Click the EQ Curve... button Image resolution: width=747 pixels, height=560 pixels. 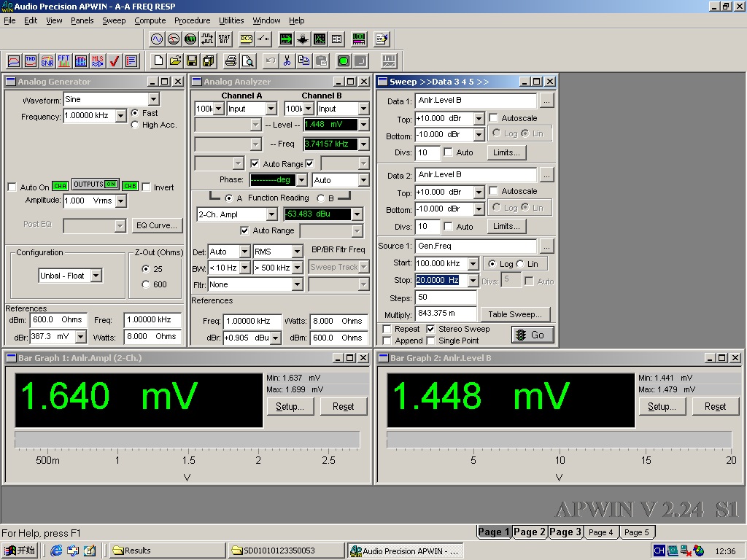point(157,225)
